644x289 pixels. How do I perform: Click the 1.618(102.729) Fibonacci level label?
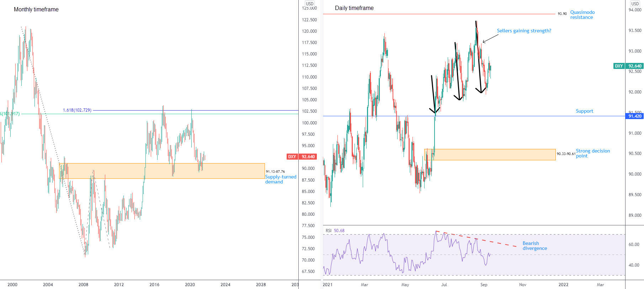77,110
